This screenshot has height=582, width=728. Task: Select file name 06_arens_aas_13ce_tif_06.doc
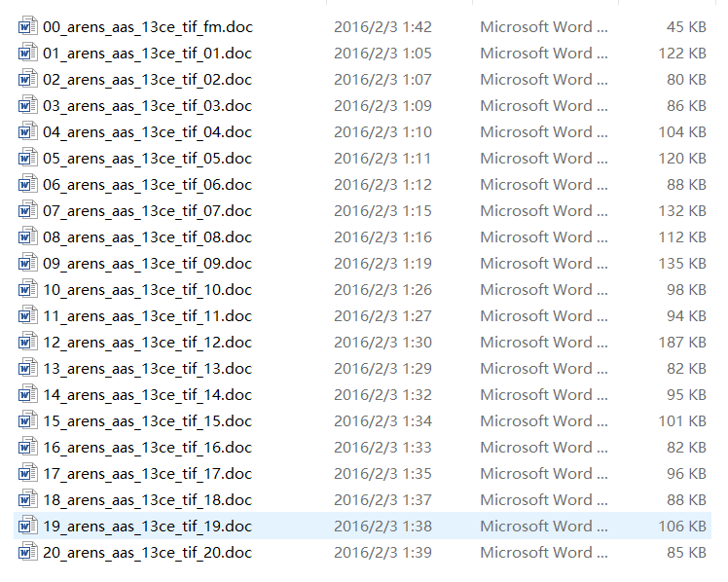147,185
